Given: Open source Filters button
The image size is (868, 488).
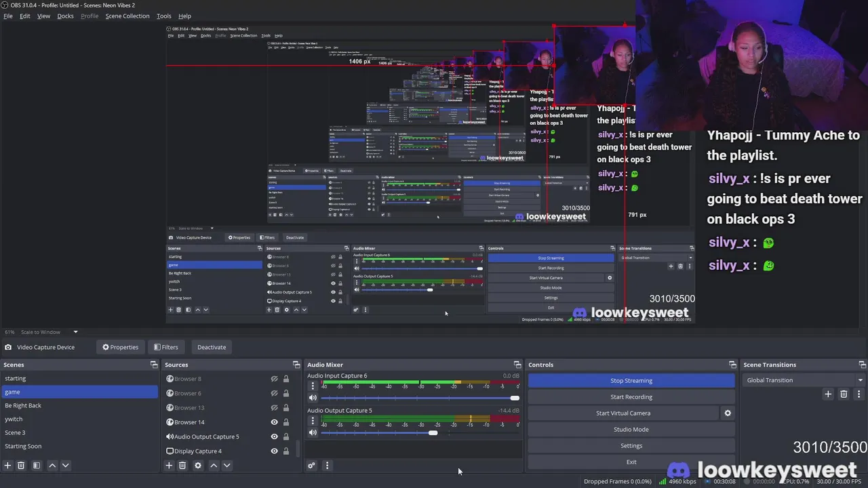Looking at the screenshot, I should [x=166, y=347].
